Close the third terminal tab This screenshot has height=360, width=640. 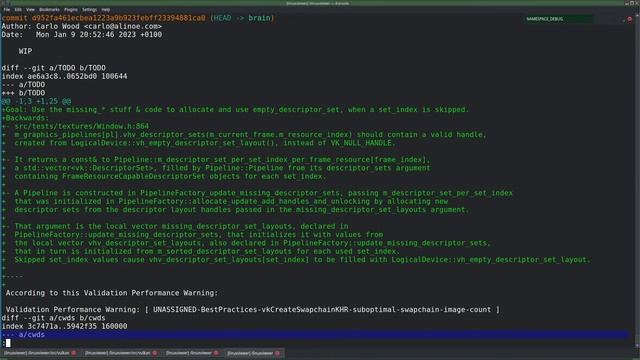pyautogui.click(x=216, y=353)
